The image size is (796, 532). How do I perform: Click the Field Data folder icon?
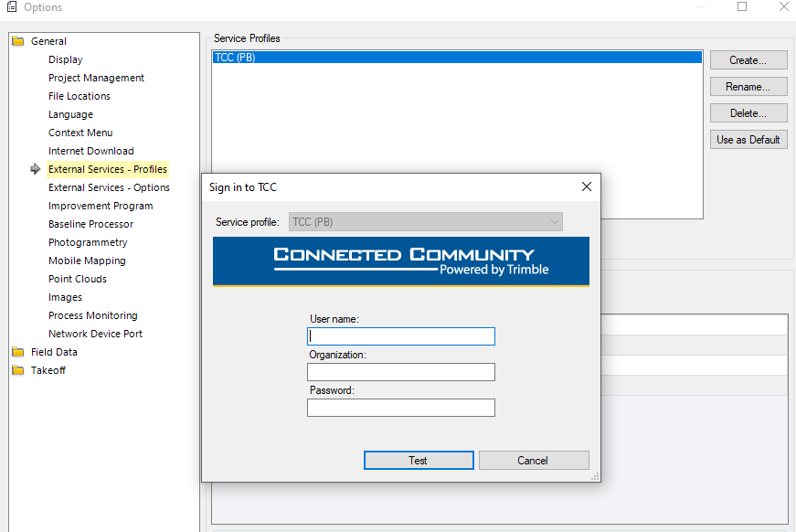coord(17,352)
